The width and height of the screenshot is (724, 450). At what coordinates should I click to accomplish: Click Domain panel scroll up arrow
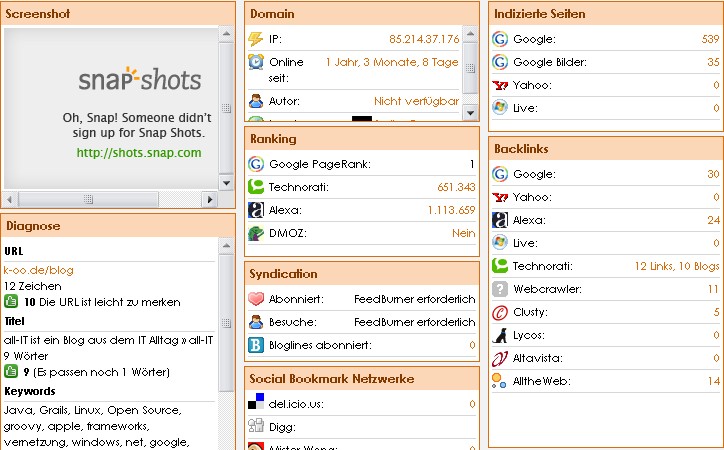pos(470,33)
